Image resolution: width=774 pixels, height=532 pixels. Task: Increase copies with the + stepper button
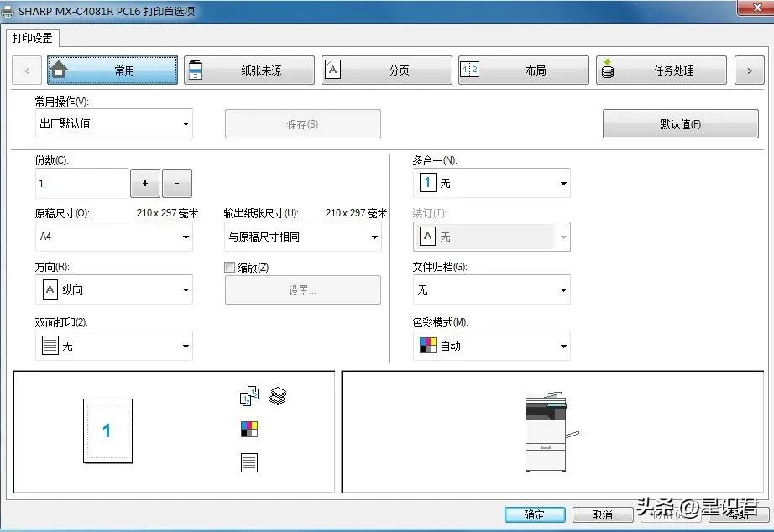point(144,183)
